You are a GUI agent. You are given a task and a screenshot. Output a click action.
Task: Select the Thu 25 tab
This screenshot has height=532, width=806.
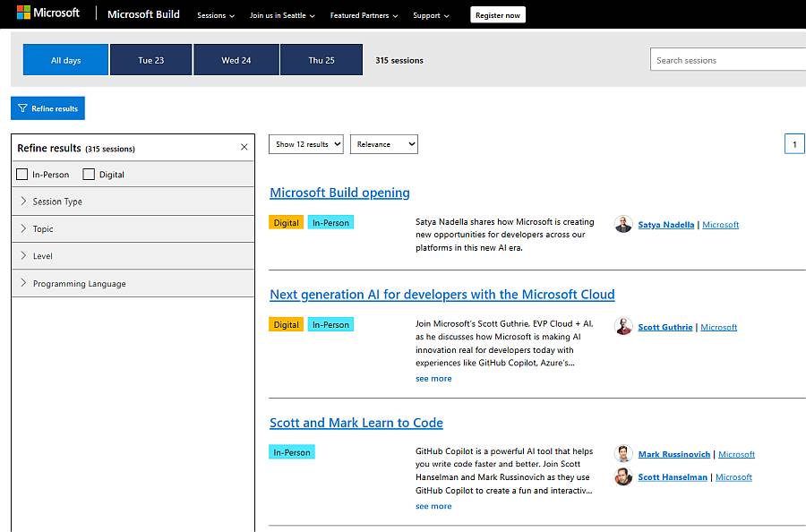(x=322, y=60)
